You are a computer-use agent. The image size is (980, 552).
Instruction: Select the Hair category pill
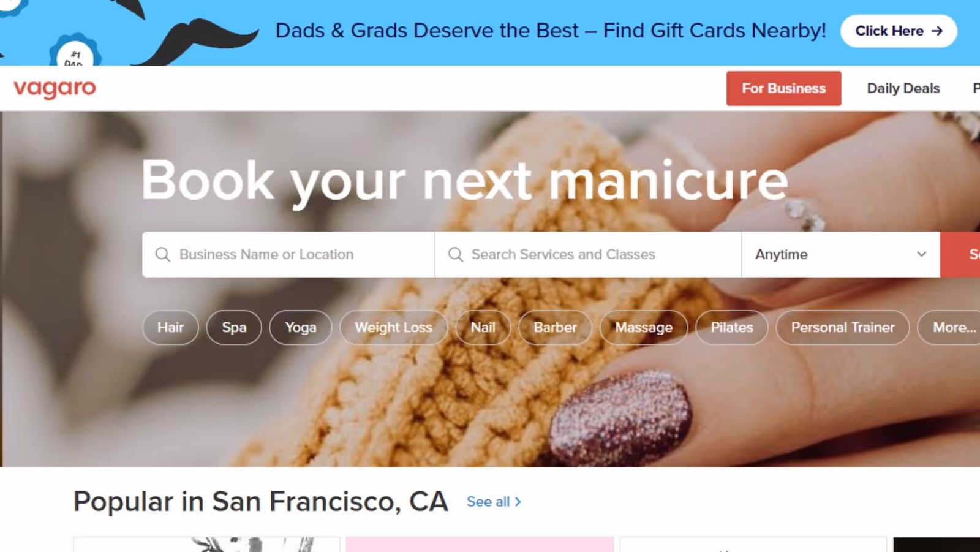170,328
